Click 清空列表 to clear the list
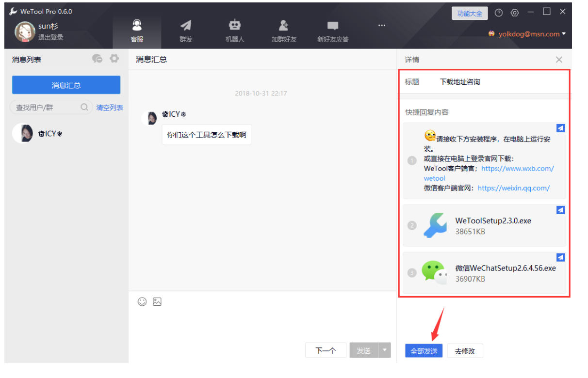Screen dimensions: 588x378 tap(110, 108)
